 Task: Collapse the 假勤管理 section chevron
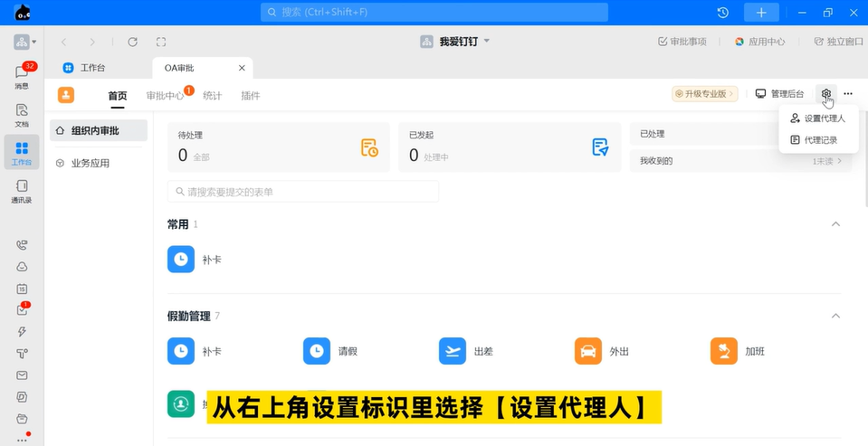click(x=835, y=316)
